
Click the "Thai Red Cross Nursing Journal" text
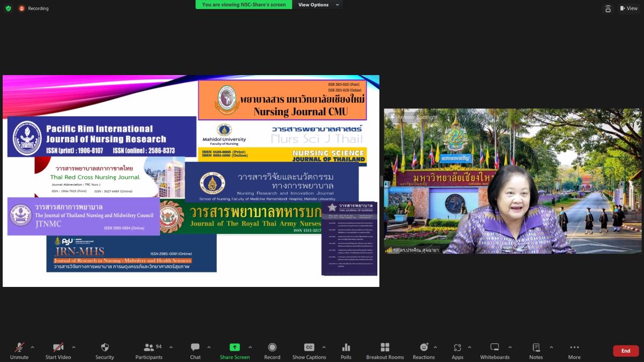click(95, 177)
